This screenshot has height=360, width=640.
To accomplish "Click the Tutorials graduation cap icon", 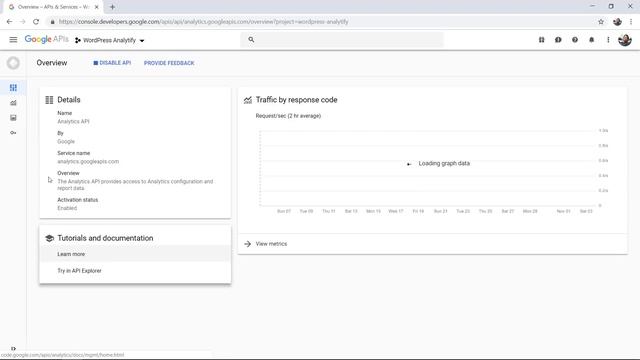I will tap(49, 238).
